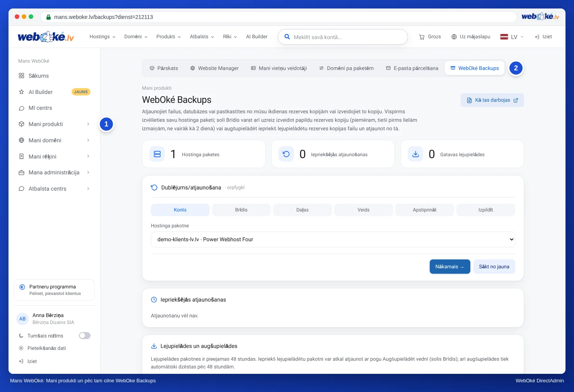Image resolution: width=574 pixels, height=392 pixels.
Task: Expand the Atbalsta centrs sidebar chevron
Action: coord(88,189)
